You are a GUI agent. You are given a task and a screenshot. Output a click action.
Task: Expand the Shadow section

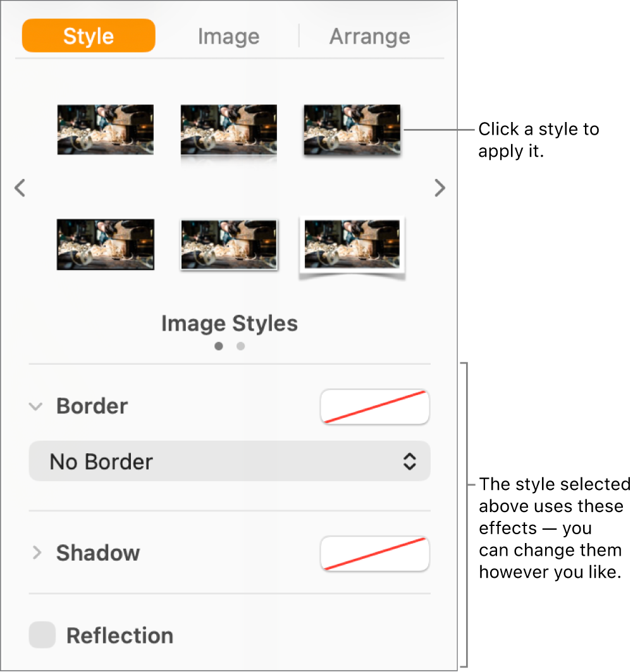click(x=35, y=553)
